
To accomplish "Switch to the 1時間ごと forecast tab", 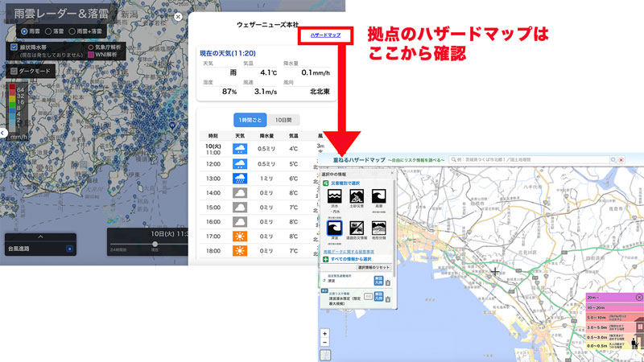I will tap(249, 119).
